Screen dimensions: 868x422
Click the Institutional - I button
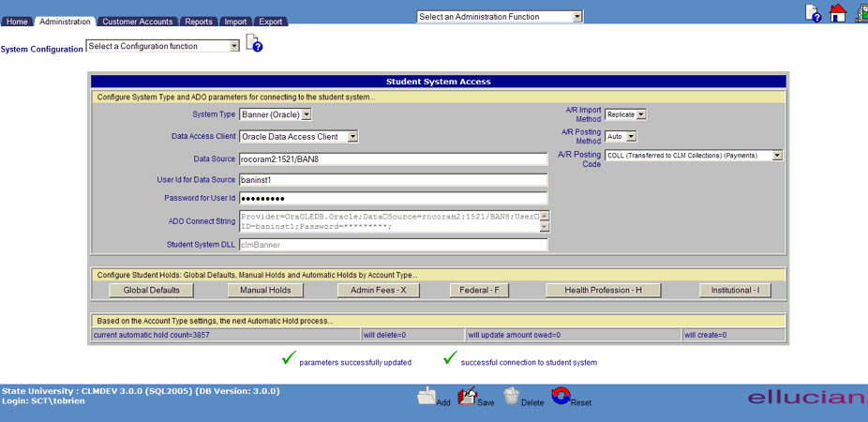735,290
